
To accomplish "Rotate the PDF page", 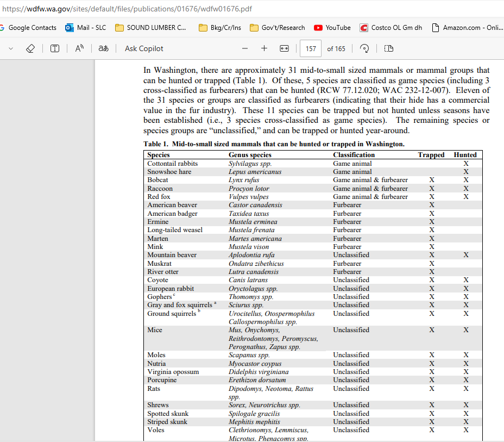I will coord(364,48).
